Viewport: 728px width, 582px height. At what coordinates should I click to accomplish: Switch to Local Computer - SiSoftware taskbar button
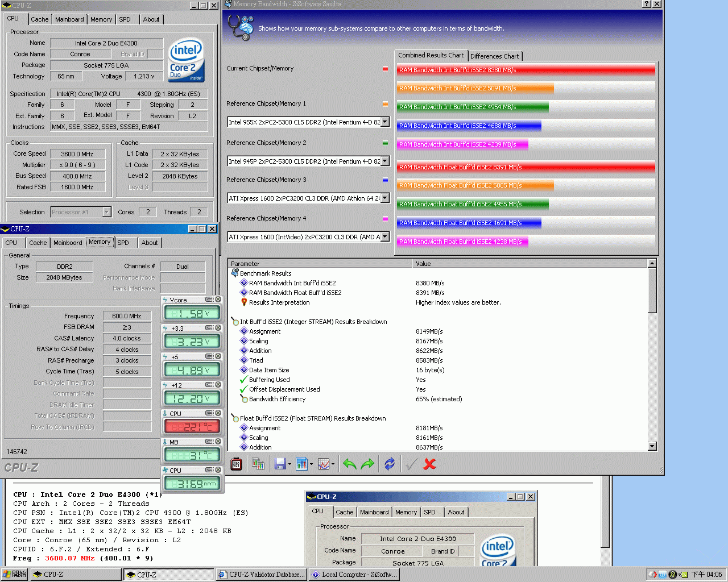pos(354,575)
